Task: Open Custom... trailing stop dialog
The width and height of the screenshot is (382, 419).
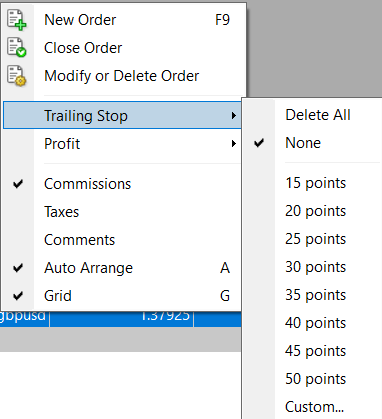Action: tap(312, 407)
